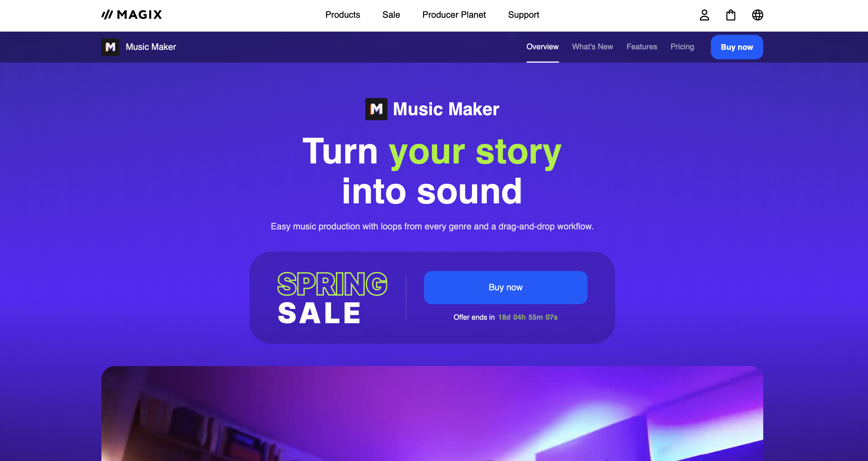868x461 pixels.
Task: Select the Overview tab
Action: (x=543, y=47)
